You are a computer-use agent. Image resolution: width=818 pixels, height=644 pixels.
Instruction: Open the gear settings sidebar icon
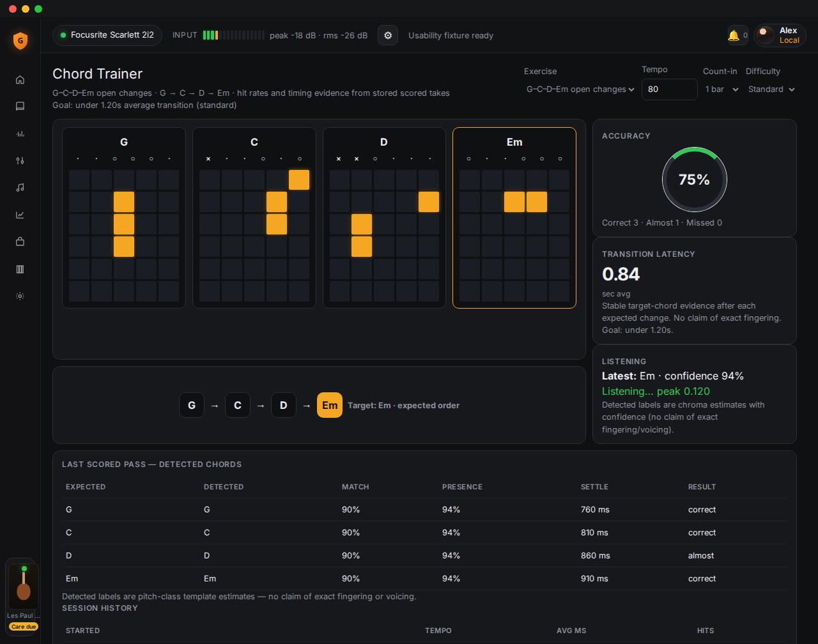20,296
